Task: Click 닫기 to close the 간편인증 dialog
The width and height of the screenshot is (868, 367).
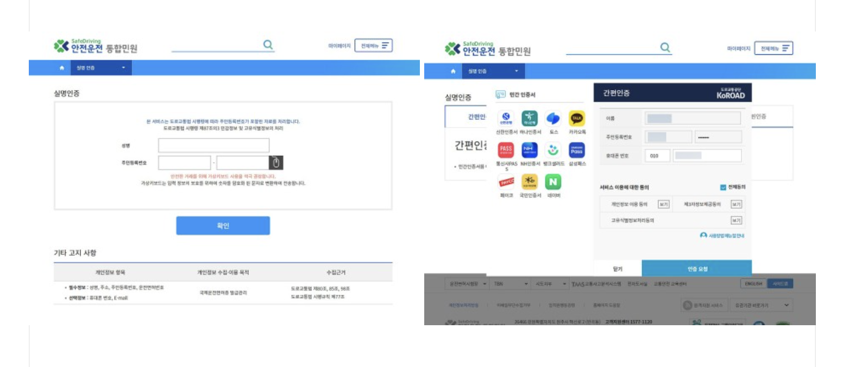Action: pyautogui.click(x=618, y=269)
